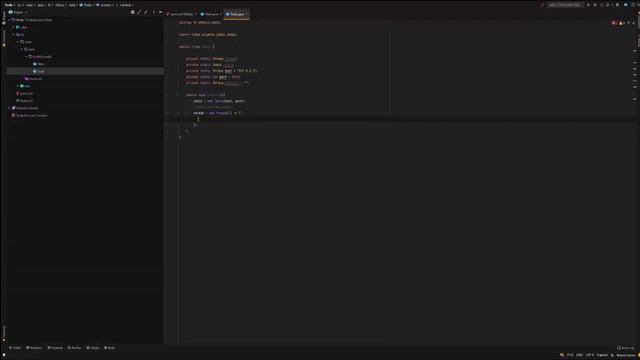Screen dimensions: 640x360
Task: Select the resources folder in tree
Action: click(x=33, y=79)
